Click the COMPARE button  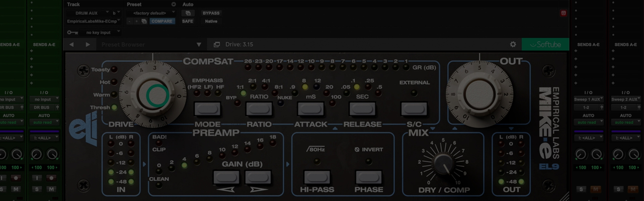click(162, 22)
